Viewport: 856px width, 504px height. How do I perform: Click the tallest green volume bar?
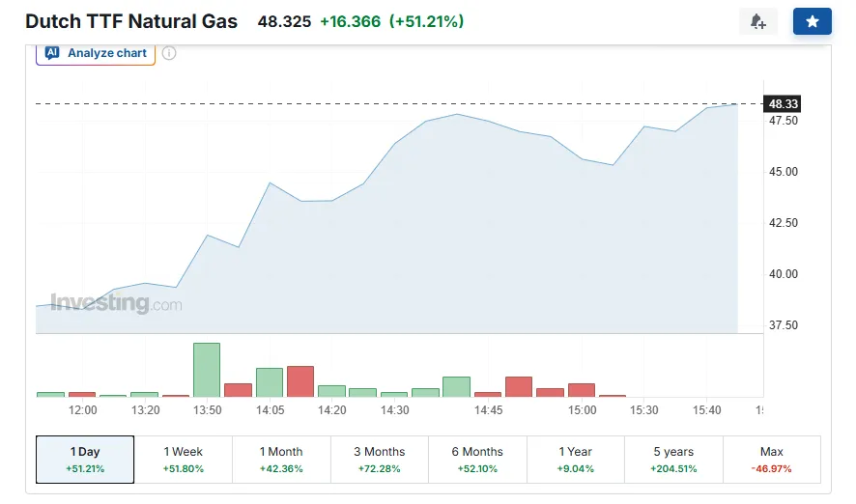pos(207,370)
